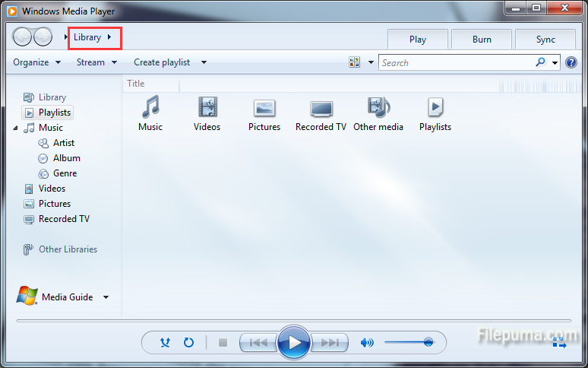Image resolution: width=588 pixels, height=368 pixels.
Task: Switch to Now Playing view icon
Action: coord(559,343)
